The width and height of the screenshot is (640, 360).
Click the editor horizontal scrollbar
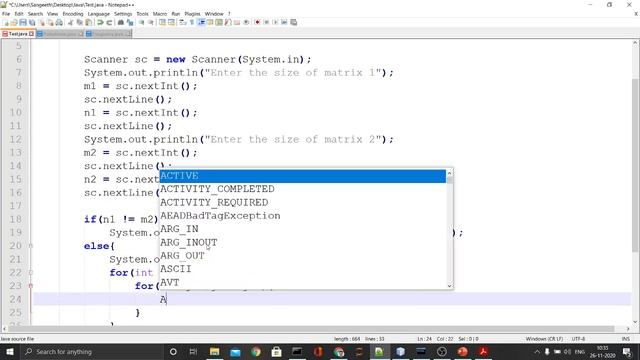(x=311, y=329)
